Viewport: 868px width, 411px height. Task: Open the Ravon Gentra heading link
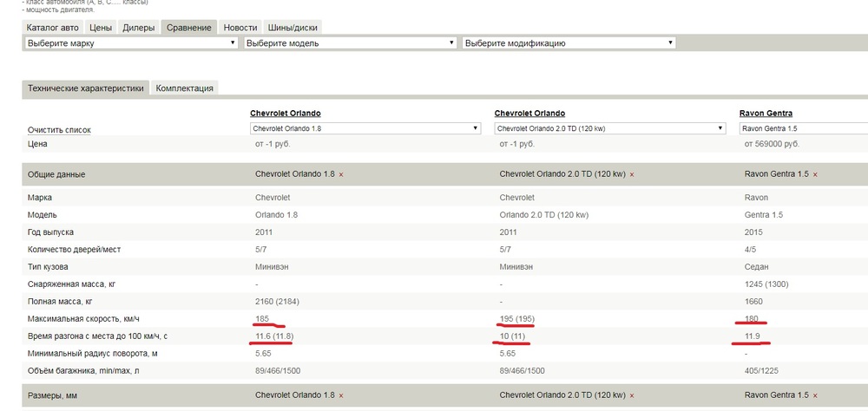[x=766, y=114]
